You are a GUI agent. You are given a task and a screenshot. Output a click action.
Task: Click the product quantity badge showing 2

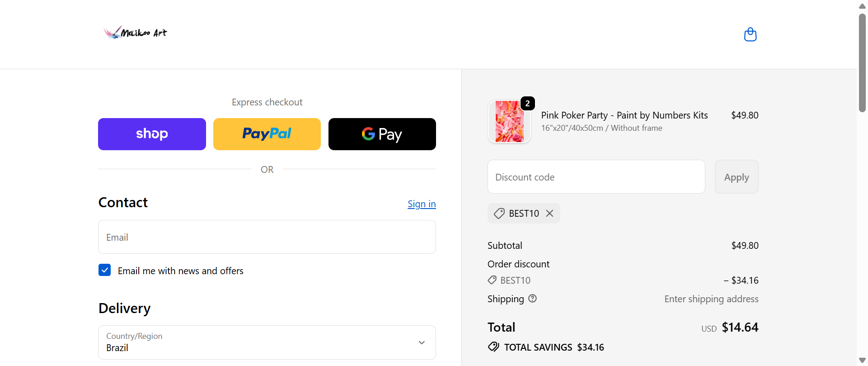[x=527, y=104]
